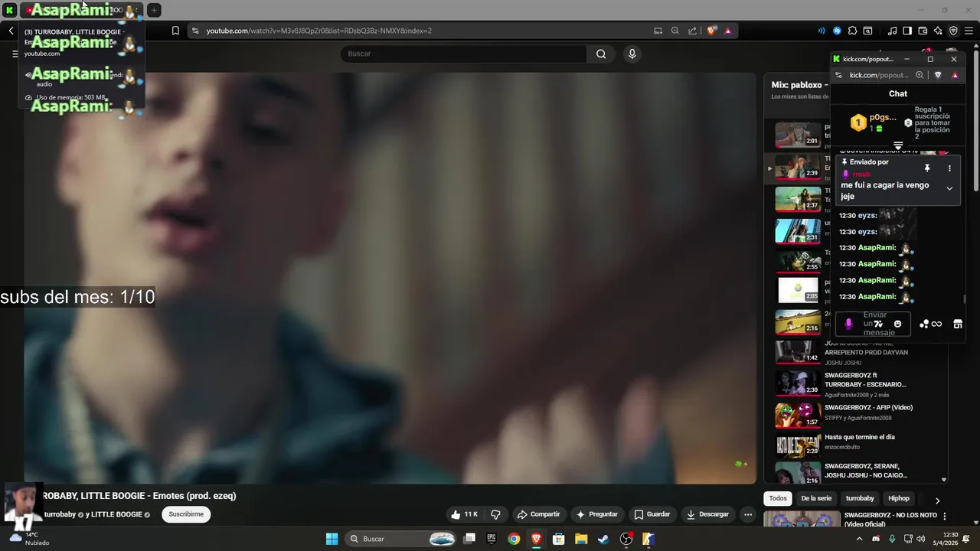Screen dimensions: 980x551
Task: Open the extensions puzzle icon
Action: [x=852, y=31]
